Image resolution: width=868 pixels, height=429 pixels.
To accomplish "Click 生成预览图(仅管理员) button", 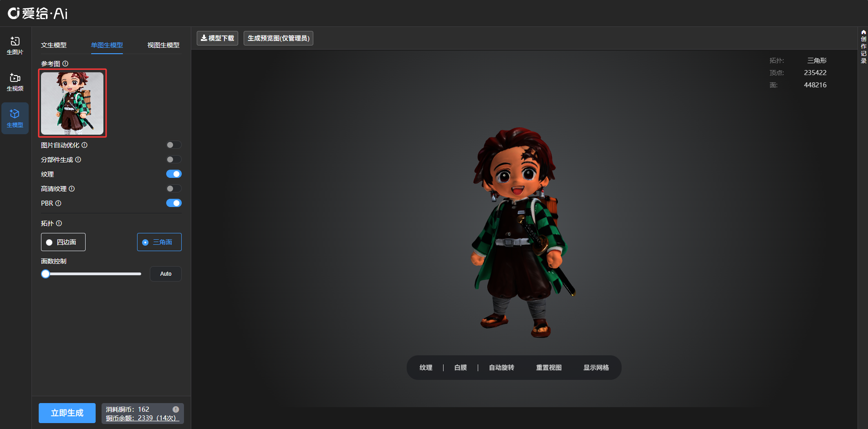I will point(278,38).
